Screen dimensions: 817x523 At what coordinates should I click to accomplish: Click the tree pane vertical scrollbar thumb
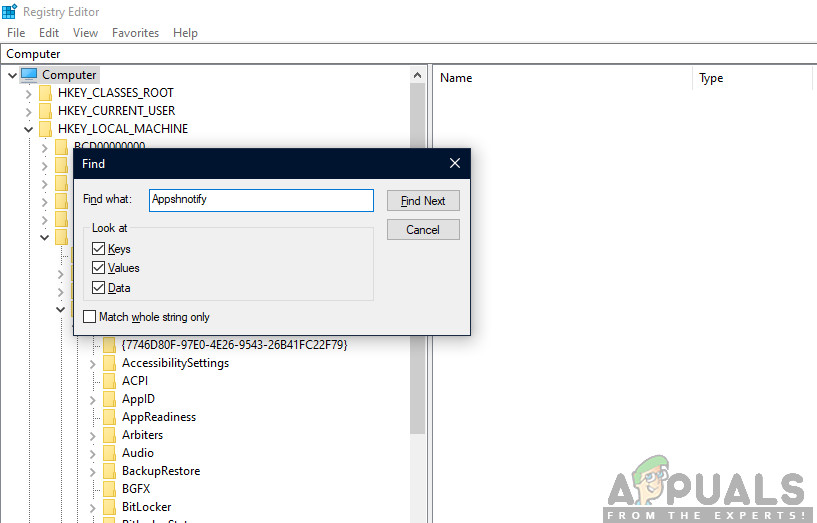coord(417,258)
